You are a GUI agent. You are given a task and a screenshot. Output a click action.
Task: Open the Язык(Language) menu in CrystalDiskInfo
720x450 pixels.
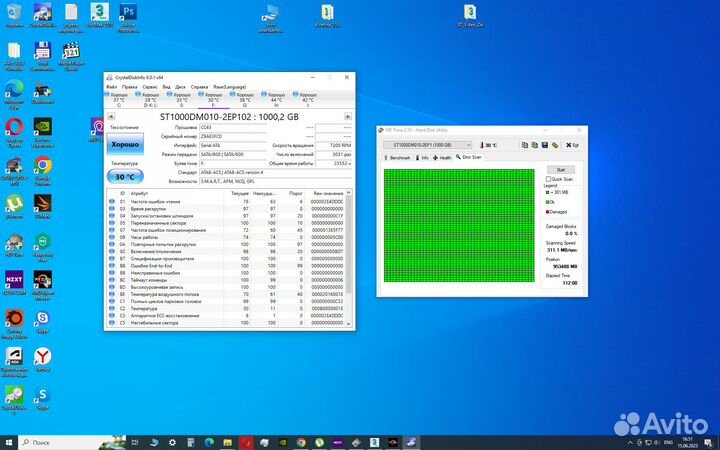230,87
